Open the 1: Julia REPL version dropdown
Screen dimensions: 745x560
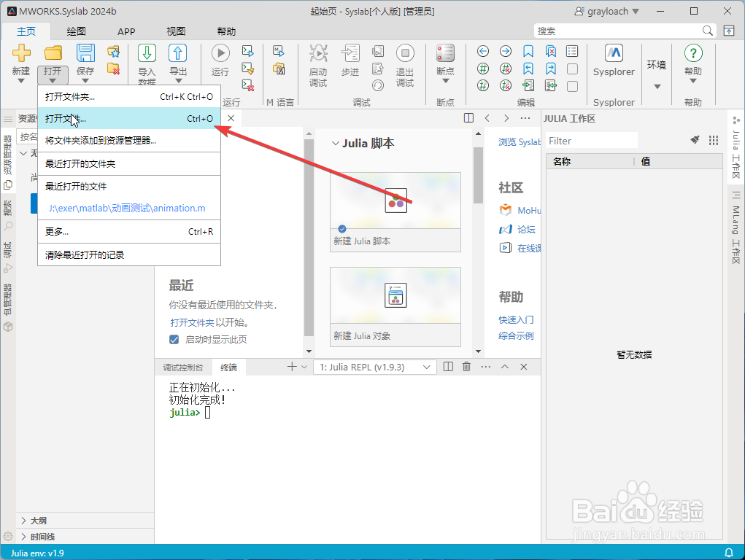click(x=374, y=367)
